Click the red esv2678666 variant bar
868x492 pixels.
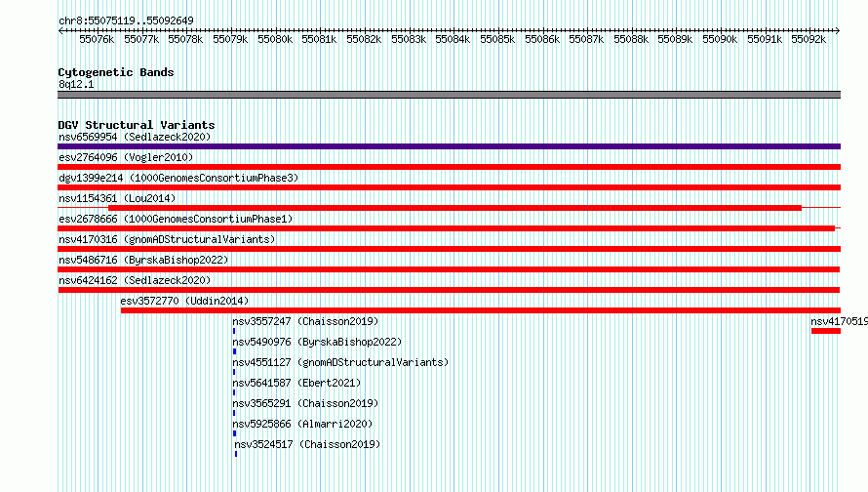446,228
